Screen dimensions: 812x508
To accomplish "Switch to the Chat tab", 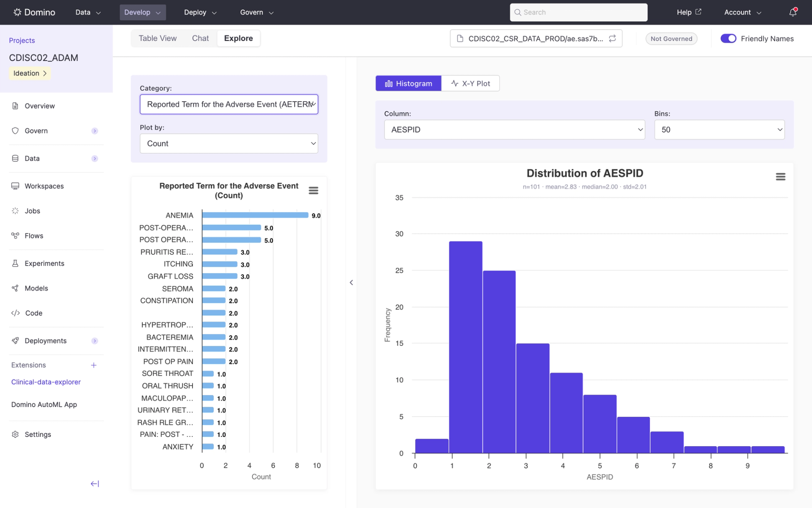I will (x=200, y=38).
